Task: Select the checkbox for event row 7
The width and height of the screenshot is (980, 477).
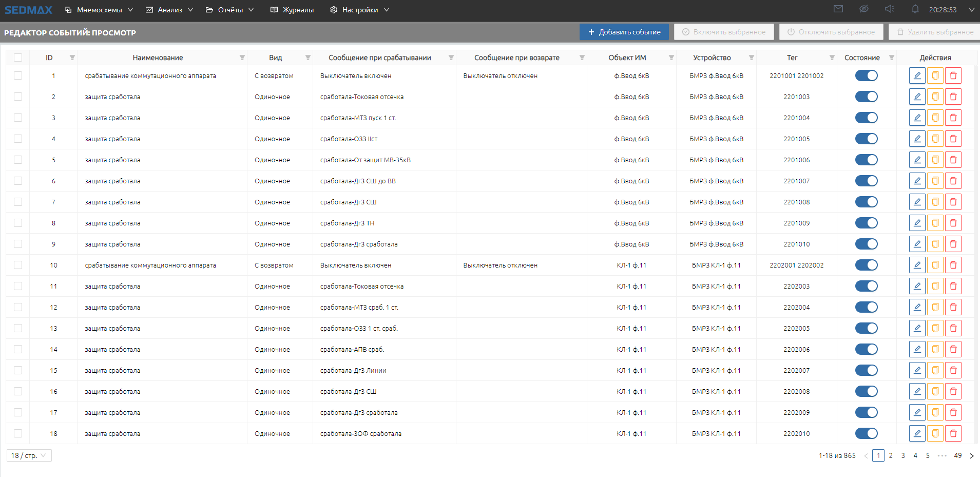Action: pos(18,202)
